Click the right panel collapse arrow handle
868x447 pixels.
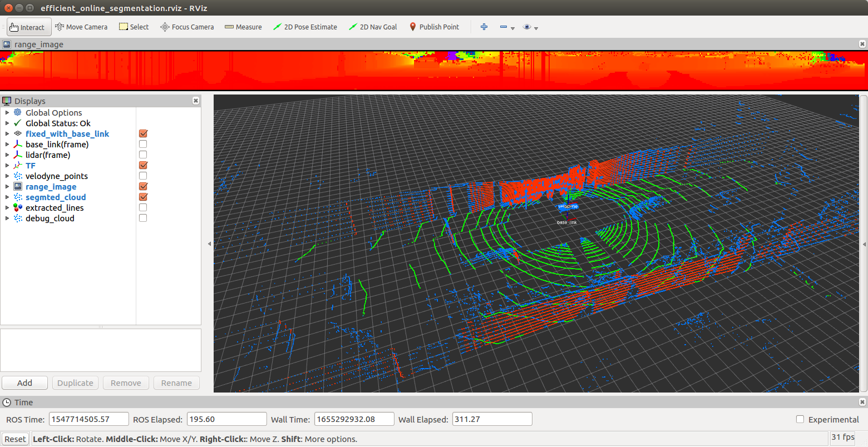coord(864,244)
